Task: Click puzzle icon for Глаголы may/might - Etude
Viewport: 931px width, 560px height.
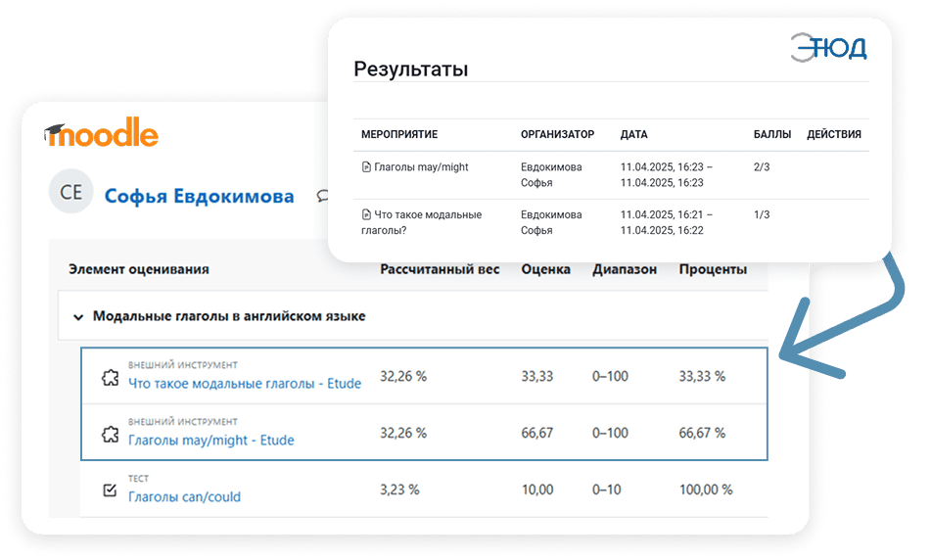Action: click(x=111, y=433)
